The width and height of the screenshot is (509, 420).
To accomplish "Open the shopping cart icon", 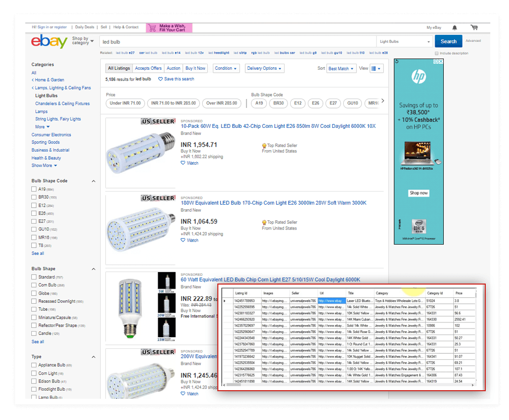I will (474, 27).
